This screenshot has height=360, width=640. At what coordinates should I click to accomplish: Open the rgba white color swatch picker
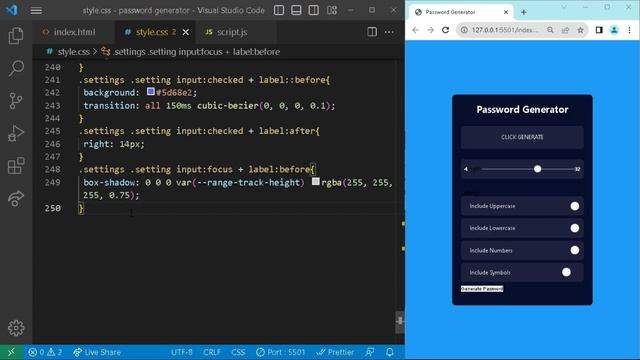coord(316,182)
